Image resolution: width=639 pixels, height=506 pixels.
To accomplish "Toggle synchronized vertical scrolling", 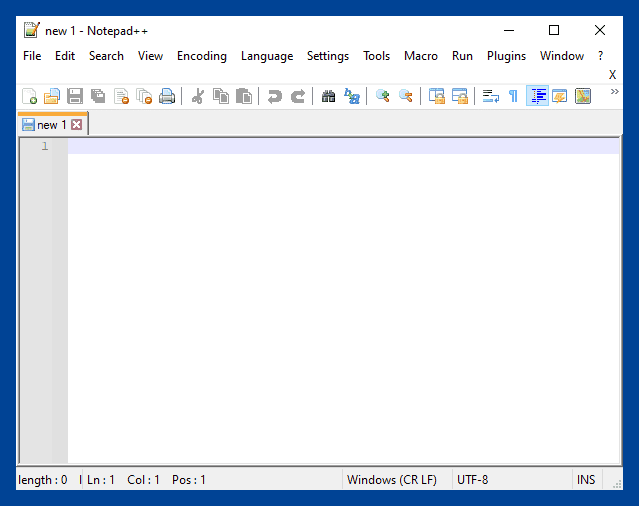I will [x=436, y=97].
